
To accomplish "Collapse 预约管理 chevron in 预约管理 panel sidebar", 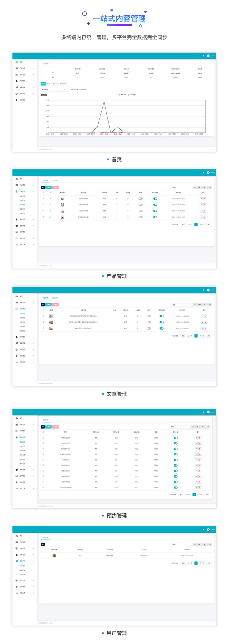I will [33, 437].
